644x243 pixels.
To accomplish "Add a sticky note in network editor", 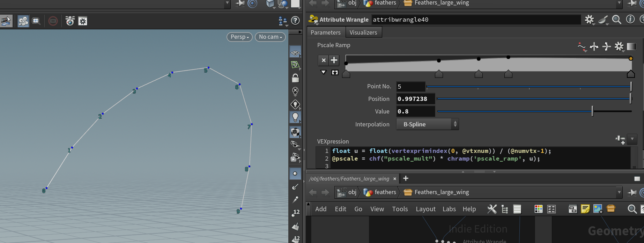I will [x=585, y=209].
